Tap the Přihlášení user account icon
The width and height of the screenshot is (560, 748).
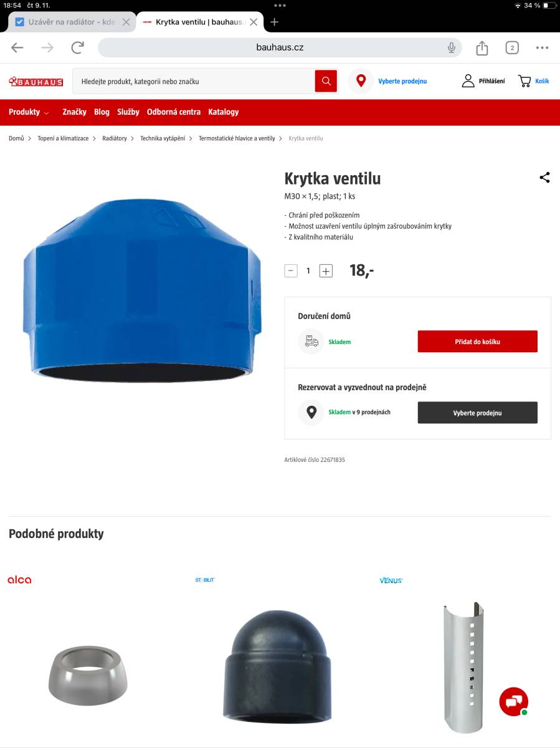pyautogui.click(x=468, y=81)
